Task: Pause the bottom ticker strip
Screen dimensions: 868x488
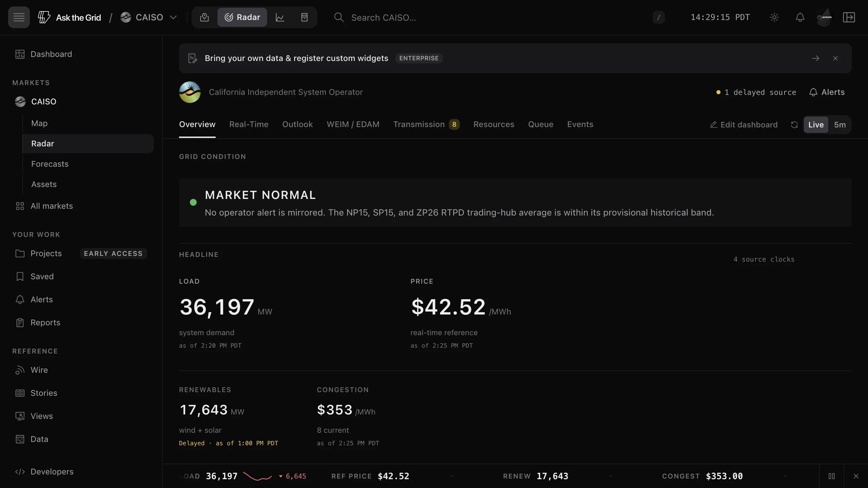Action: pos(832,476)
